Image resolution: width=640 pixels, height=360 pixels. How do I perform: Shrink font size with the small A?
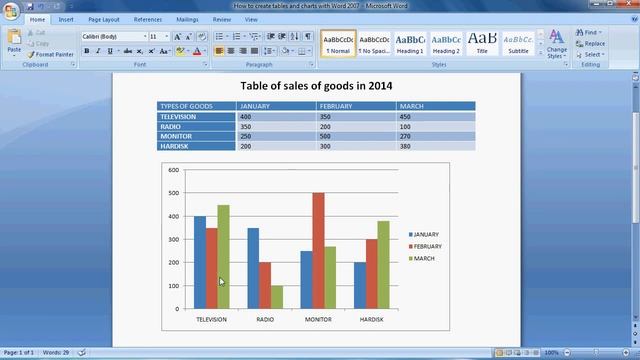coord(189,37)
